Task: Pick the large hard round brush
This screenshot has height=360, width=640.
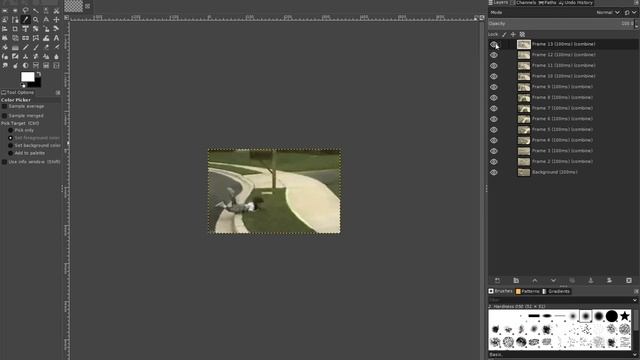Action: click(x=611, y=316)
